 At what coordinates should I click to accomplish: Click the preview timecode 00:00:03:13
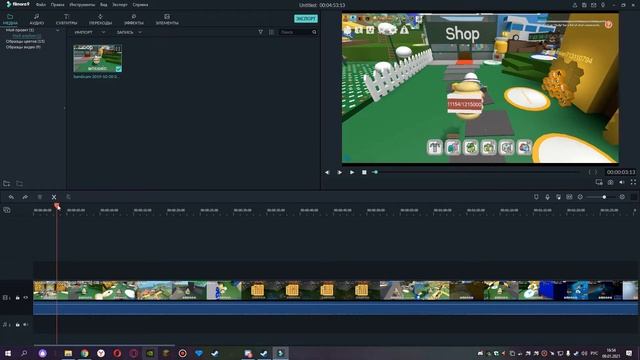click(621, 172)
